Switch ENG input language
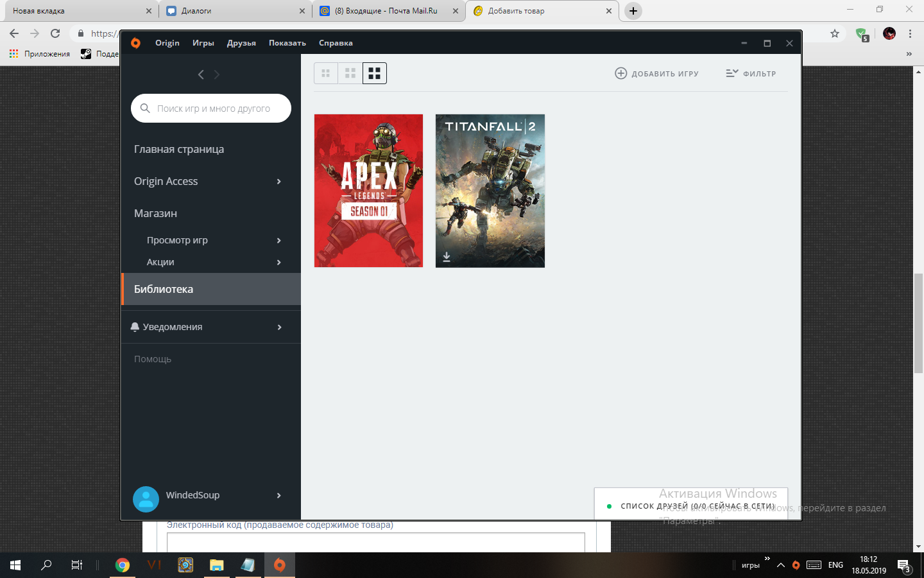The width and height of the screenshot is (924, 578). coord(835,565)
